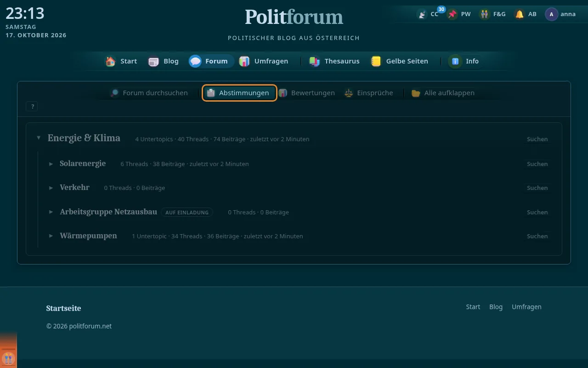Collapse the Energie & Klima topic
Image resolution: width=588 pixels, height=368 pixels.
click(39, 138)
